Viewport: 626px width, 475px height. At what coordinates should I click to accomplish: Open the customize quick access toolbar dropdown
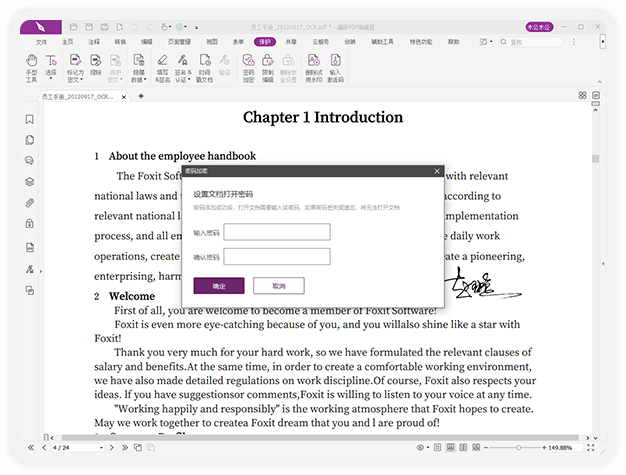point(196,28)
